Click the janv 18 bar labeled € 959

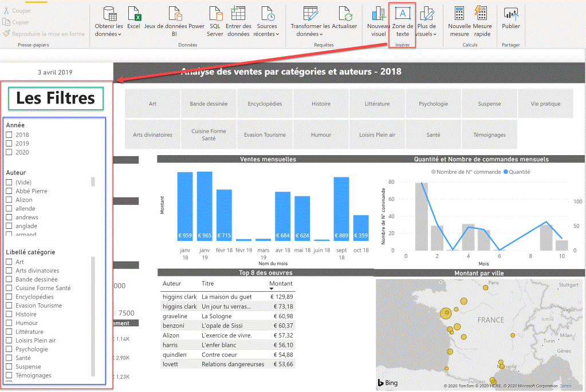coord(185,206)
